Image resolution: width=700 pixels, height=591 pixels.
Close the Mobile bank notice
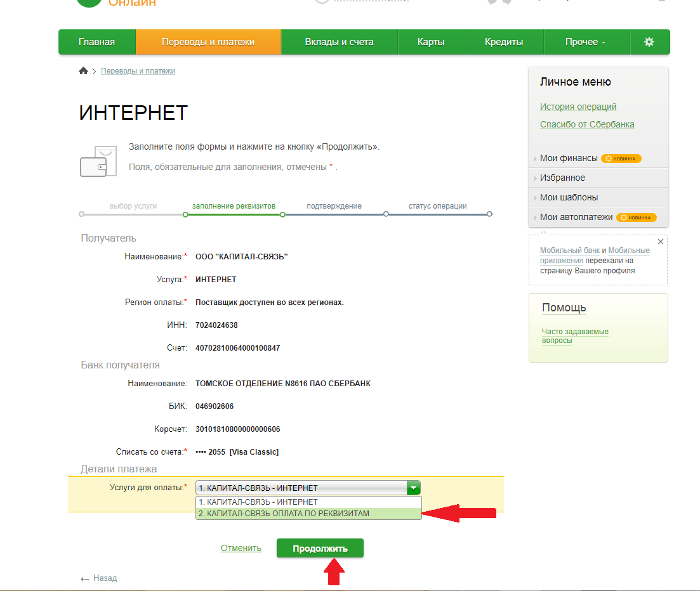660,242
